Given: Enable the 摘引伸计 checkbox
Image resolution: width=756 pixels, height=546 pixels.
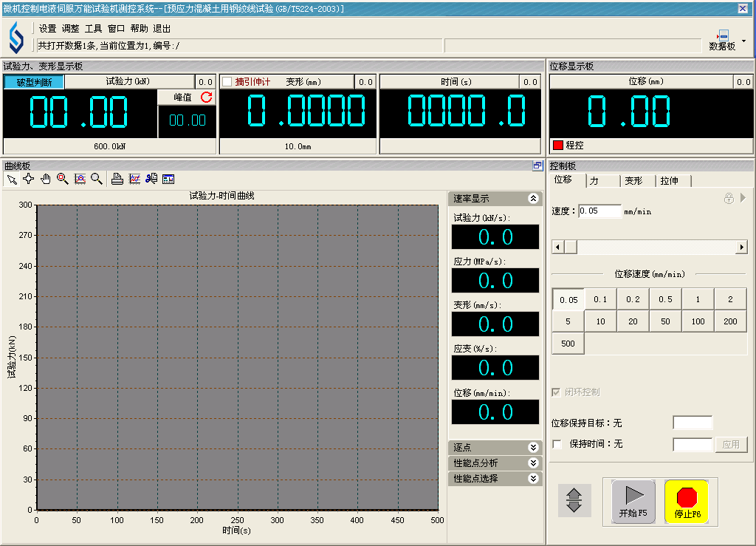Looking at the screenshot, I should (x=227, y=82).
